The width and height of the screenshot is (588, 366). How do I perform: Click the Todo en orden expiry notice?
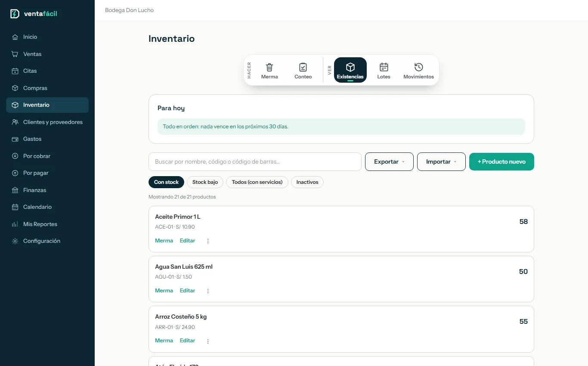point(341,127)
